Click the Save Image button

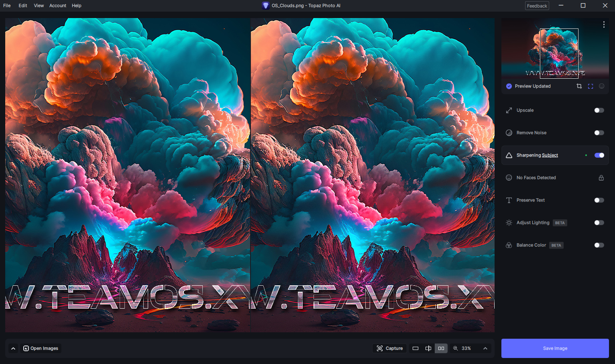(x=555, y=348)
